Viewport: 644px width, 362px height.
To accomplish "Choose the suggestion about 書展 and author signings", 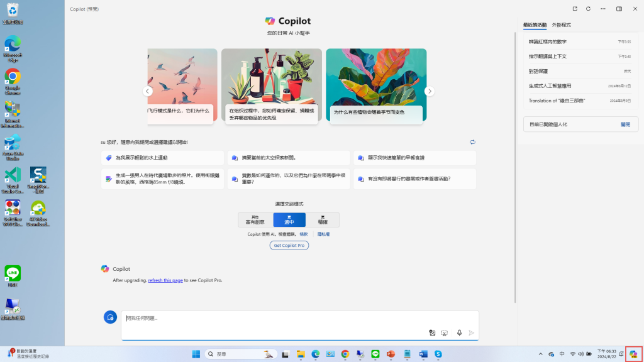I will pyautogui.click(x=415, y=178).
